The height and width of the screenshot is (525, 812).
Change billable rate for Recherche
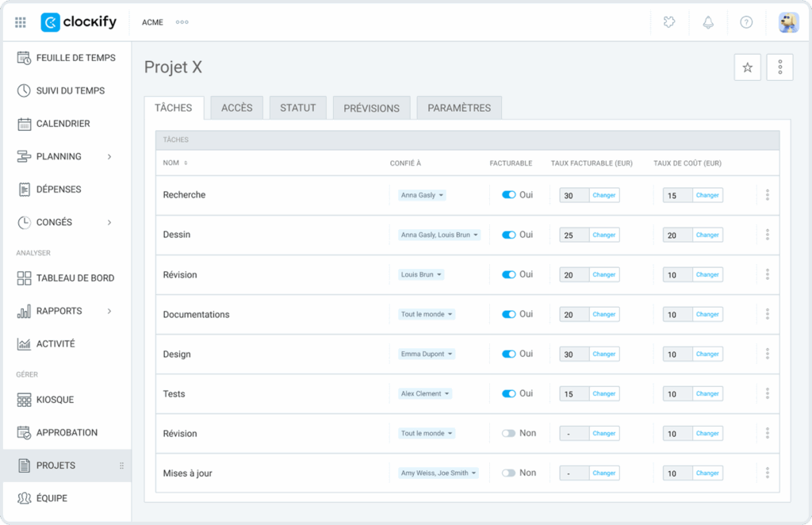click(604, 195)
